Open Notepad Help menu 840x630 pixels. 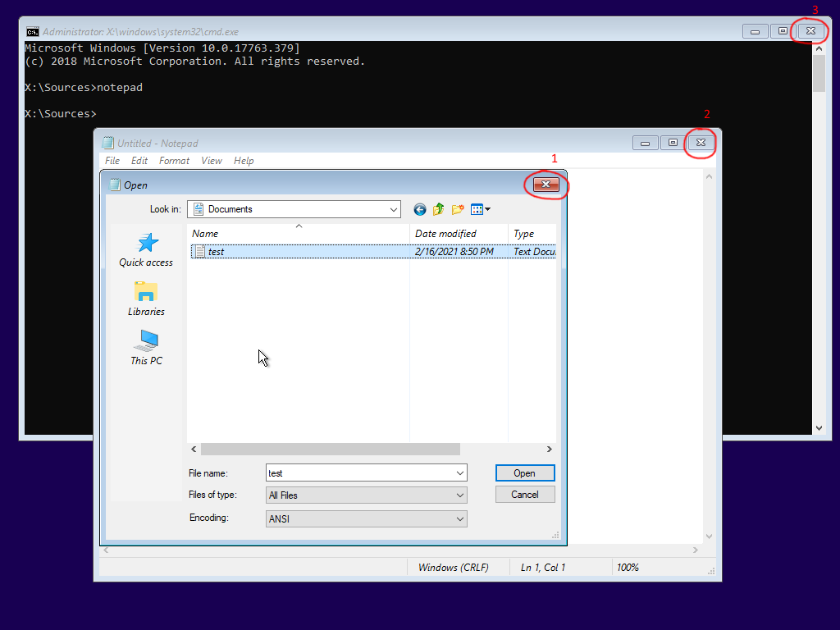point(244,161)
